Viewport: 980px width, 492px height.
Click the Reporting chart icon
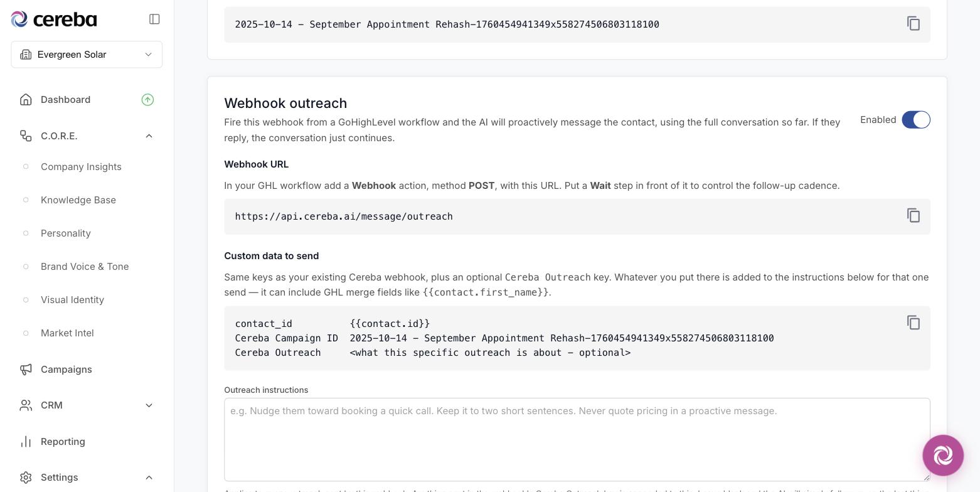pos(26,442)
